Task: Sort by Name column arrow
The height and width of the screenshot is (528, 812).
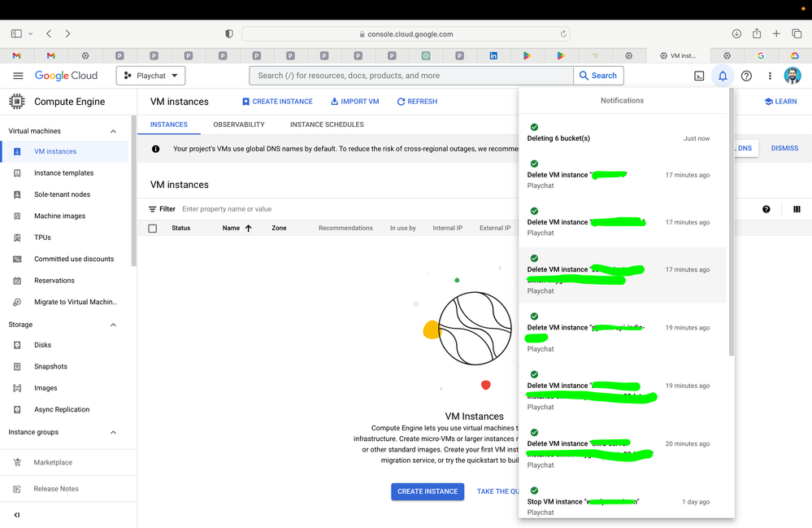Action: (249, 229)
